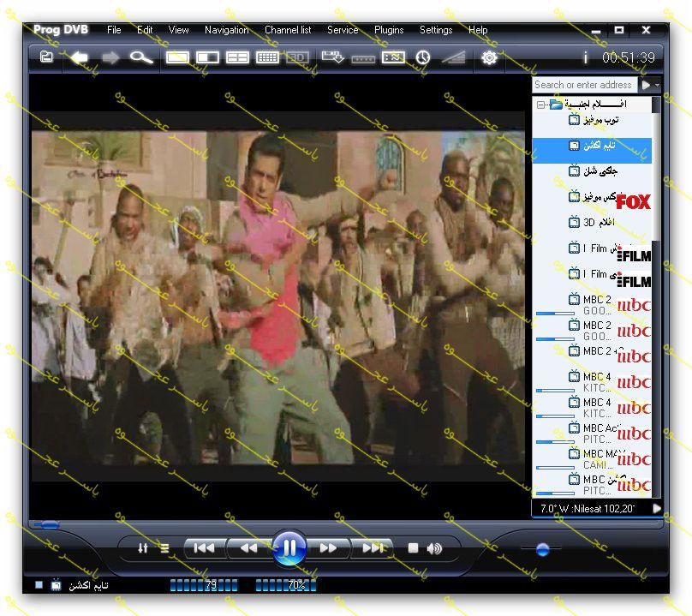Open the File menu
The width and height of the screenshot is (692, 616).
pyautogui.click(x=114, y=30)
